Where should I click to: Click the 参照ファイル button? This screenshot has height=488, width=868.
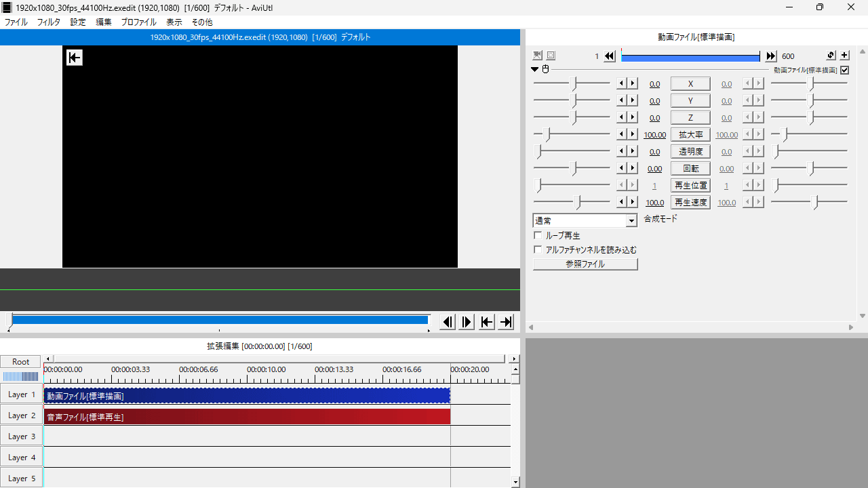click(585, 264)
